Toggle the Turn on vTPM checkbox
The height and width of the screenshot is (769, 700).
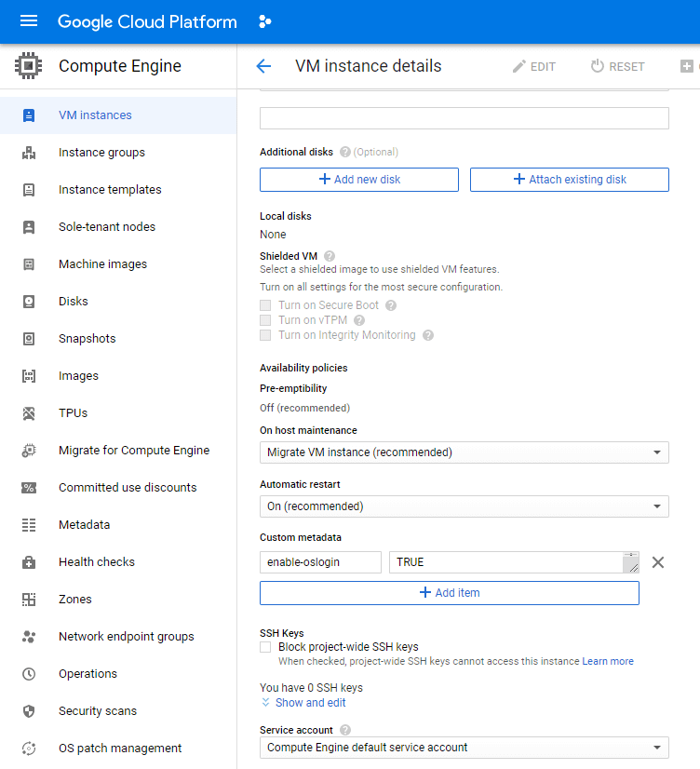pyautogui.click(x=265, y=320)
